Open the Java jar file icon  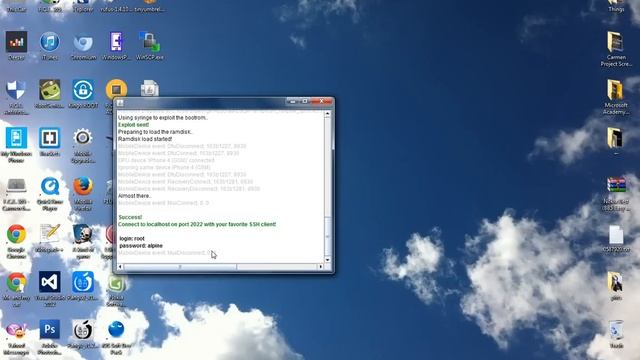pos(149,88)
